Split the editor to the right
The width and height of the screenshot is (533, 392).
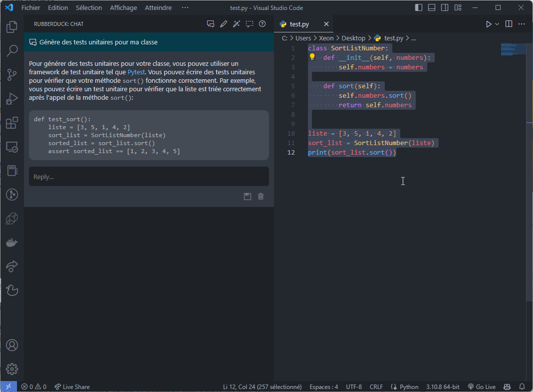click(509, 24)
